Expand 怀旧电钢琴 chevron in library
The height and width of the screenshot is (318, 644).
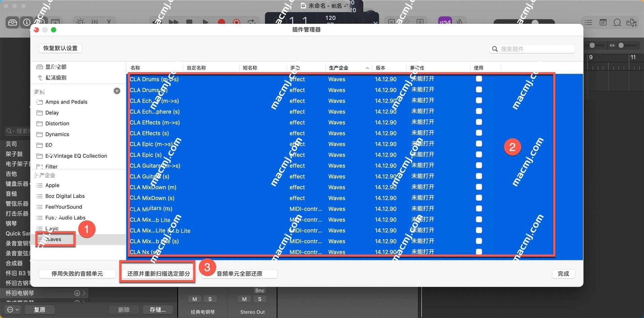pos(84,293)
